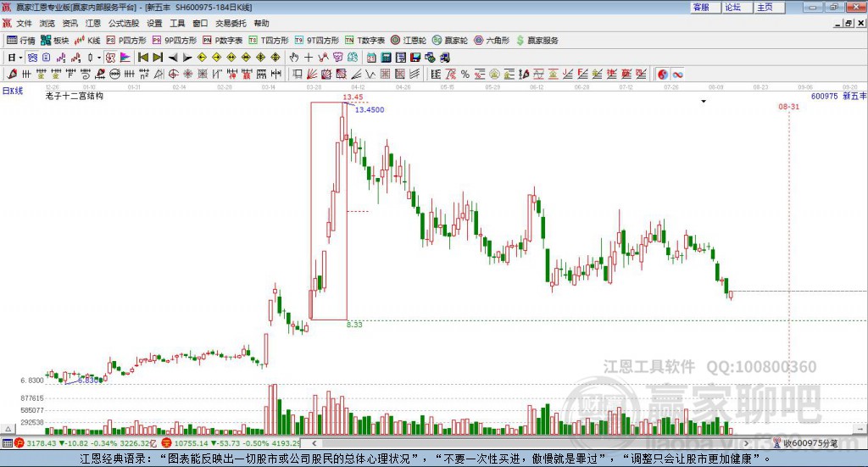Image resolution: width=868 pixels, height=467 pixels.
Task: Jump to the first bar with the skip-to-start icon
Action: click(x=142, y=58)
